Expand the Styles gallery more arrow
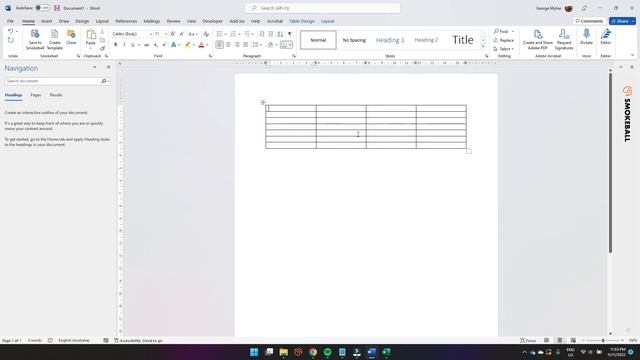This screenshot has height=360, width=640. 483,47
